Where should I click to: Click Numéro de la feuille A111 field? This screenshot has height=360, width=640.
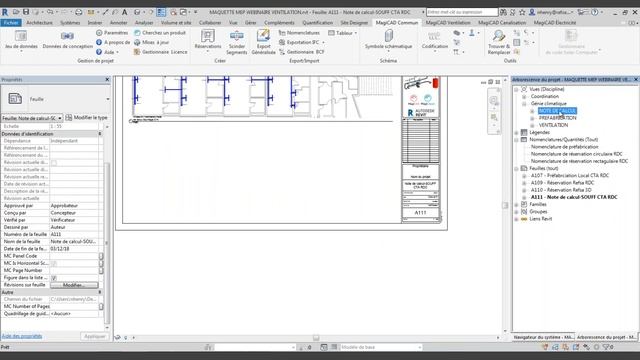click(x=74, y=234)
